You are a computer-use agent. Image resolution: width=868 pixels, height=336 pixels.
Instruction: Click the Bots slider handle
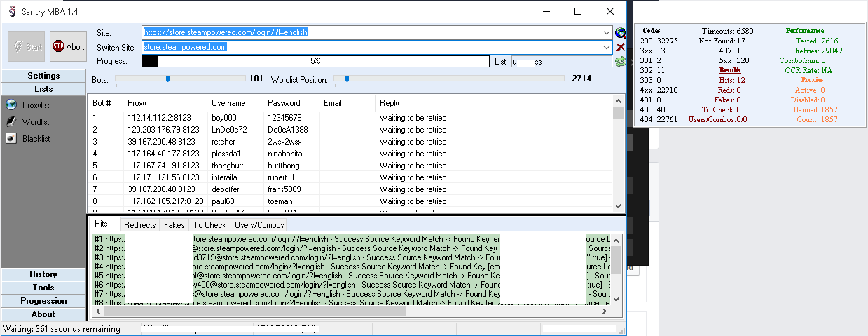point(167,79)
